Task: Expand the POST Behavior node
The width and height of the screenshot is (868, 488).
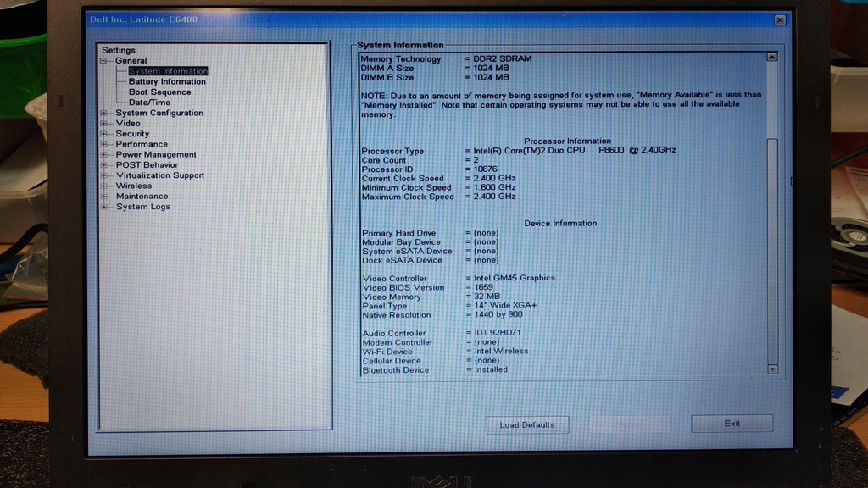Action: 103,165
